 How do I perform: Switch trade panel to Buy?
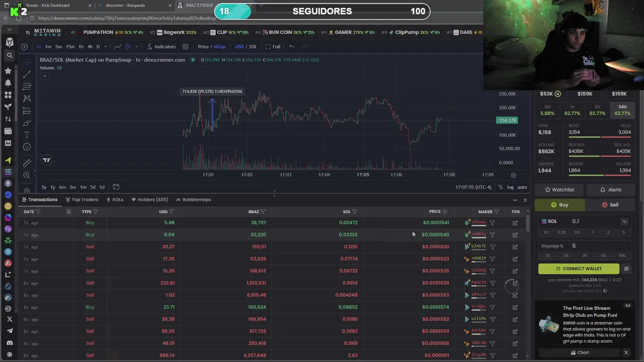tap(559, 205)
